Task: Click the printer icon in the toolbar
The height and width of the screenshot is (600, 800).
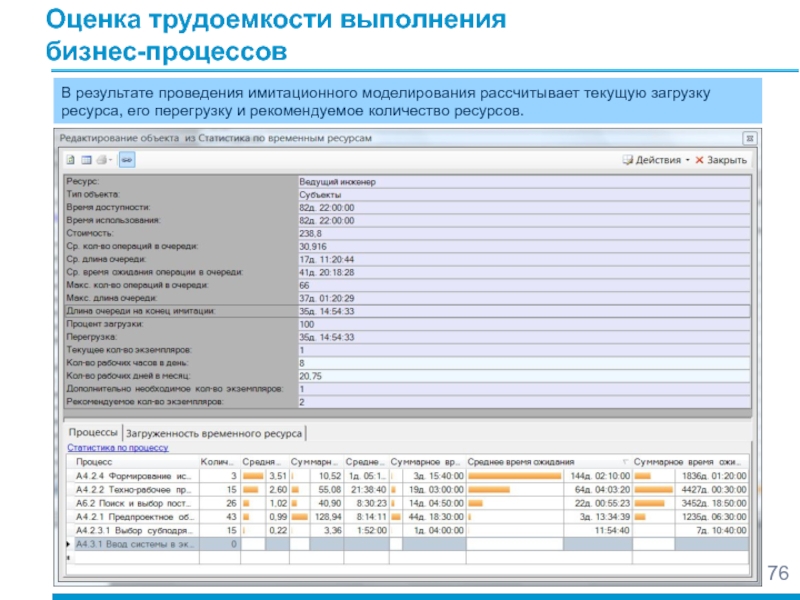Action: (102, 160)
